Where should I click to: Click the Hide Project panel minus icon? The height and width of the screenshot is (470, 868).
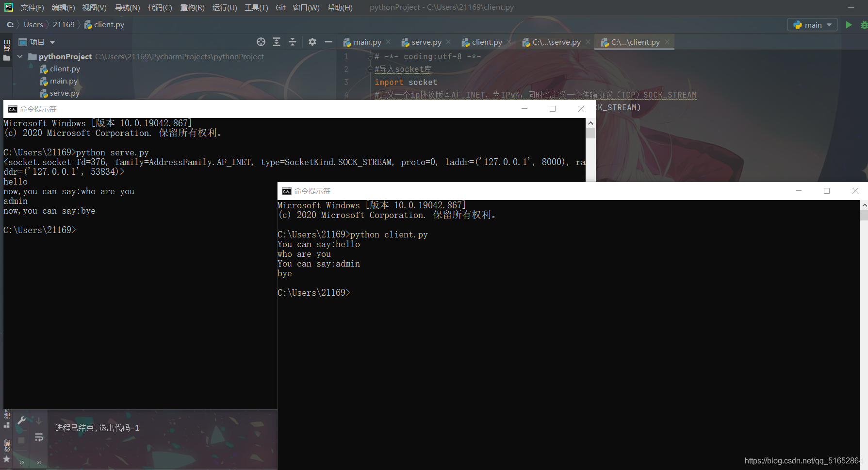point(328,42)
